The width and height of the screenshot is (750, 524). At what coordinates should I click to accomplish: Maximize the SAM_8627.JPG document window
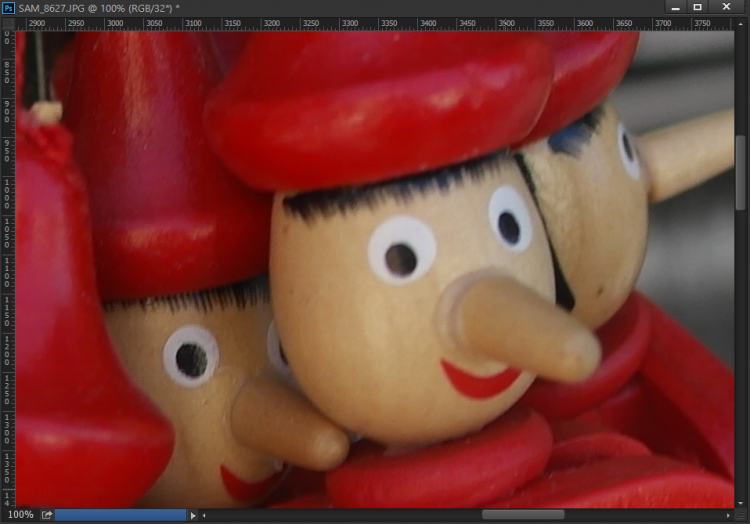click(x=698, y=8)
